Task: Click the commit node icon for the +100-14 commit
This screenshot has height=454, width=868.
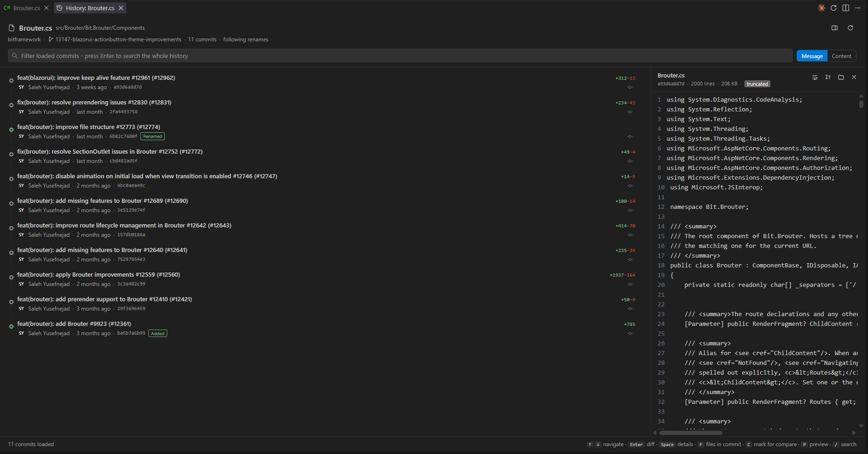Action: point(630,210)
